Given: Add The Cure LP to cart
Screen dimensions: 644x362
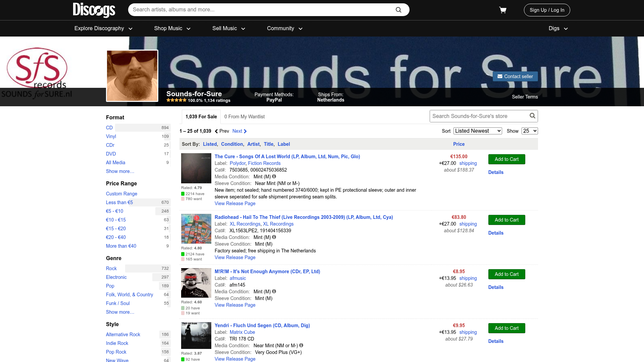Looking at the screenshot, I should (507, 159).
